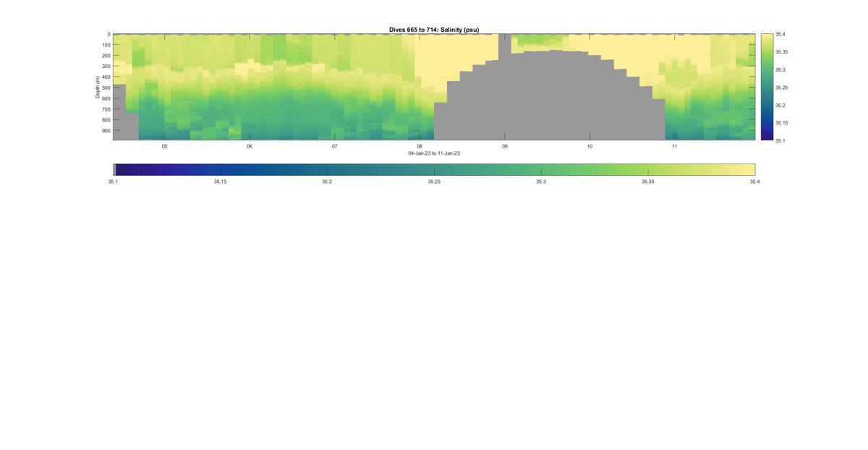Pick "35.4" under the horizontal colorbar

(x=755, y=182)
